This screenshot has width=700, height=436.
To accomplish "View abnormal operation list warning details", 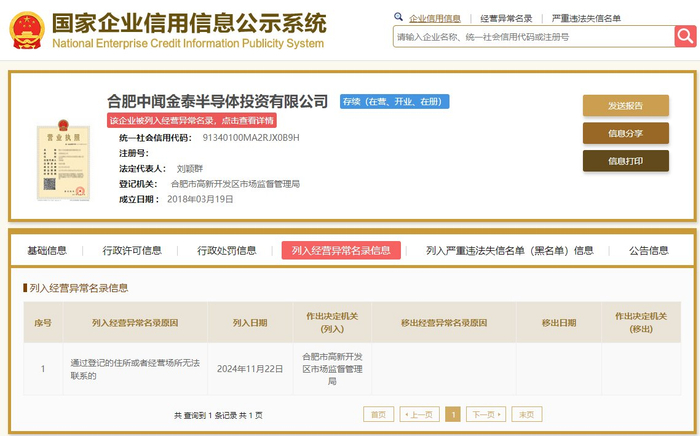I will tap(192, 120).
